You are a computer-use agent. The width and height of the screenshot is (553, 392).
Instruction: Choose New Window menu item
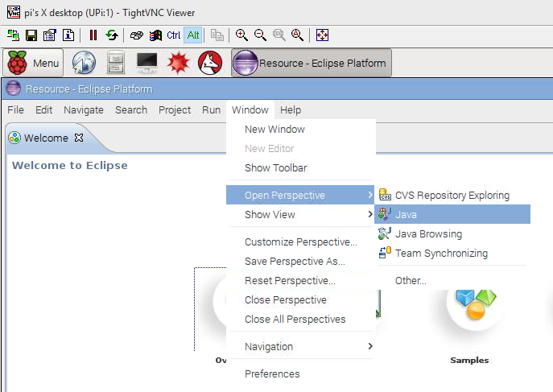tap(301, 130)
